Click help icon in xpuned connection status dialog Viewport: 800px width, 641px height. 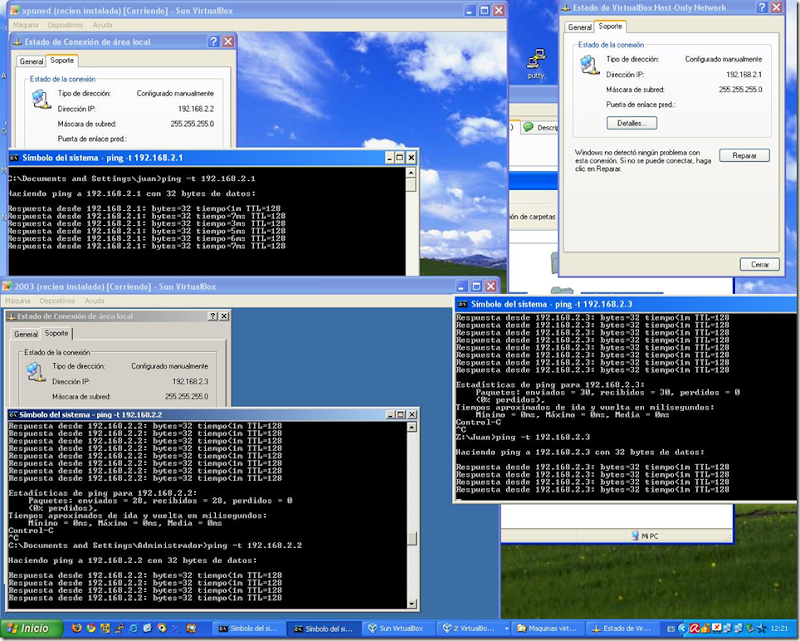point(214,42)
